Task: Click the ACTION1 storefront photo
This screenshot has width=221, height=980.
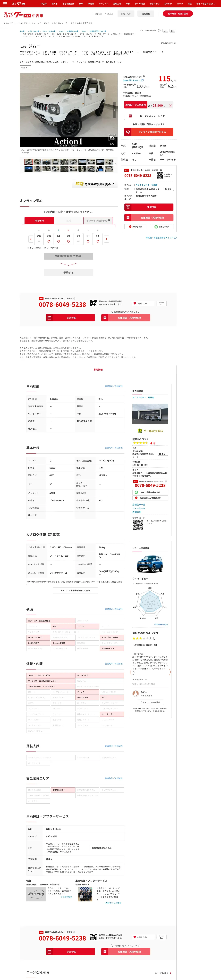Action: (x=150, y=414)
